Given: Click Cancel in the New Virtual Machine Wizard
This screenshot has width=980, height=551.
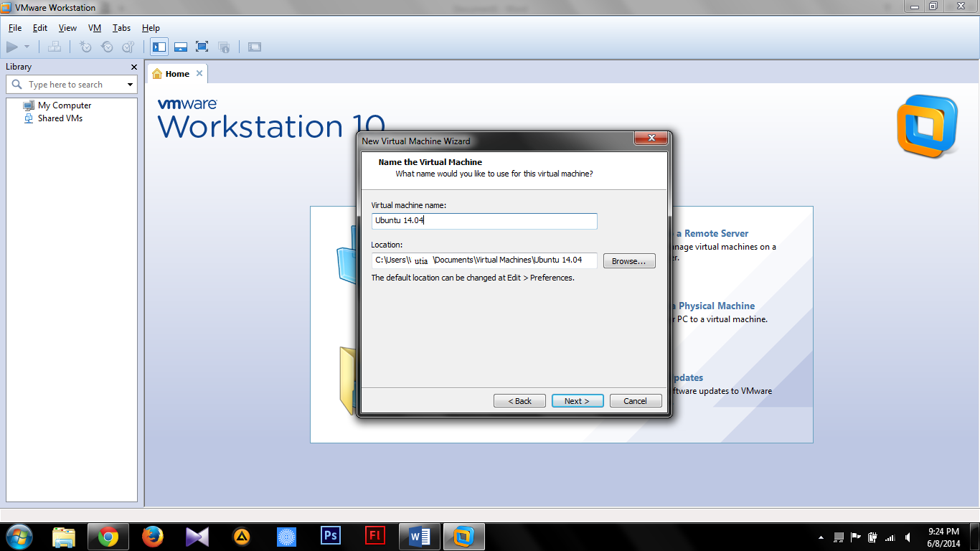Looking at the screenshot, I should coord(636,401).
